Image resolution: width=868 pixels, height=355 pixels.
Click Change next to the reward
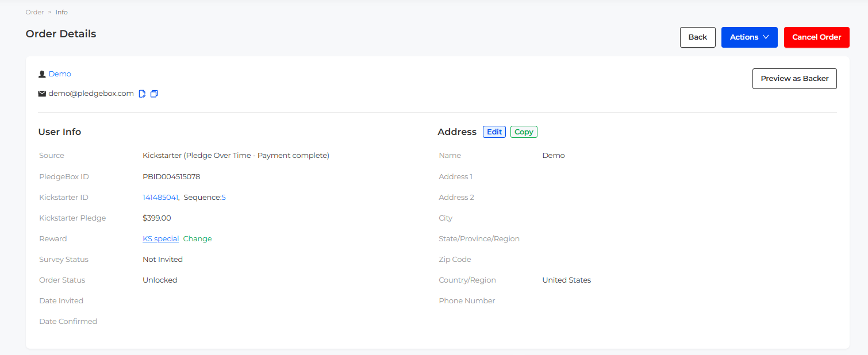coord(197,239)
